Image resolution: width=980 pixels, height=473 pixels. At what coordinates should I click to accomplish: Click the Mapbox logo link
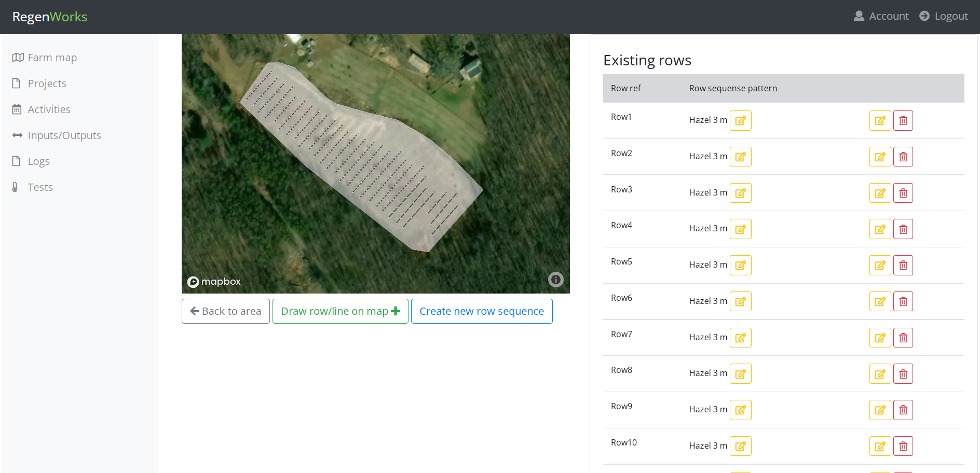click(x=213, y=282)
